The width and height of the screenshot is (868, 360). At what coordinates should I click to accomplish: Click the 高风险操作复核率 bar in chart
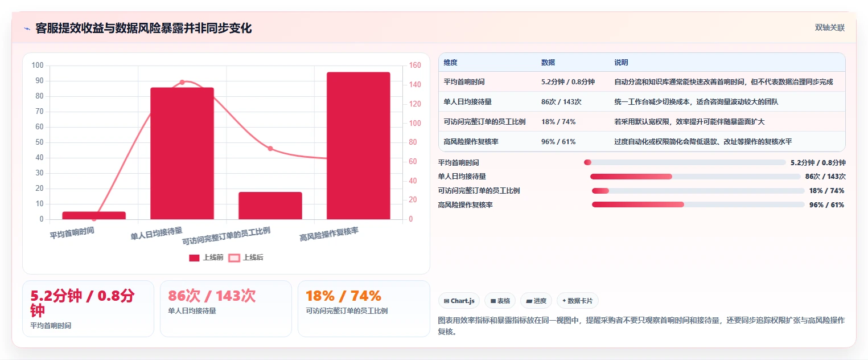coord(359,145)
